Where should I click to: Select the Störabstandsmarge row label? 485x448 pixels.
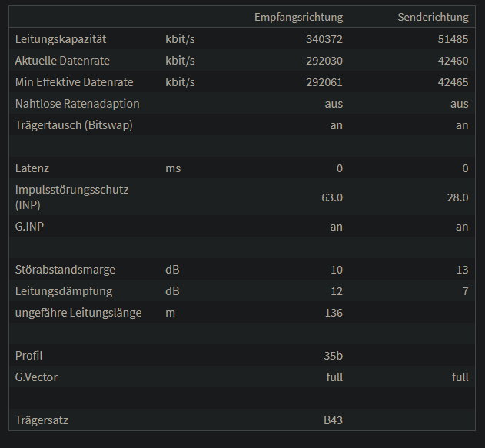65,270
